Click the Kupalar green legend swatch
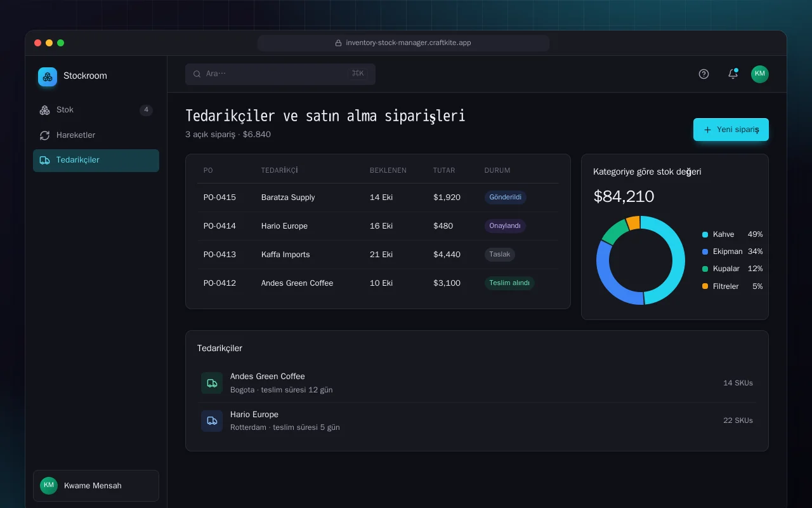This screenshot has width=812, height=508. click(705, 269)
